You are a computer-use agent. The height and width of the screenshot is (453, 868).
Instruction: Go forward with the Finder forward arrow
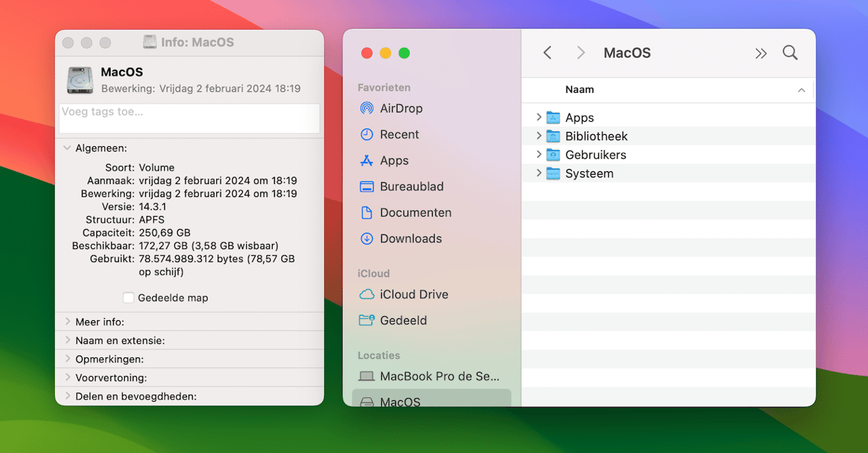point(581,53)
